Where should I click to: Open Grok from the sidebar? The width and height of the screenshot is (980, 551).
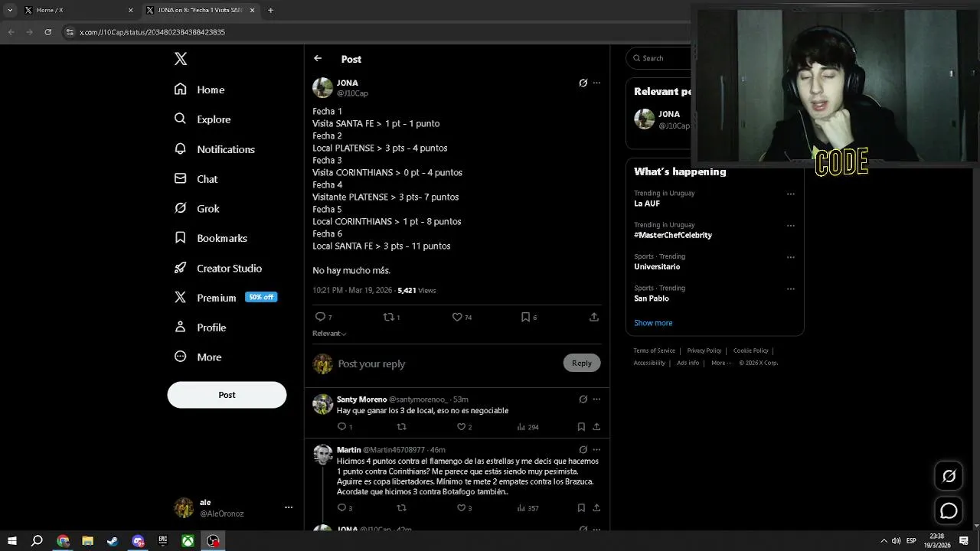click(x=197, y=208)
